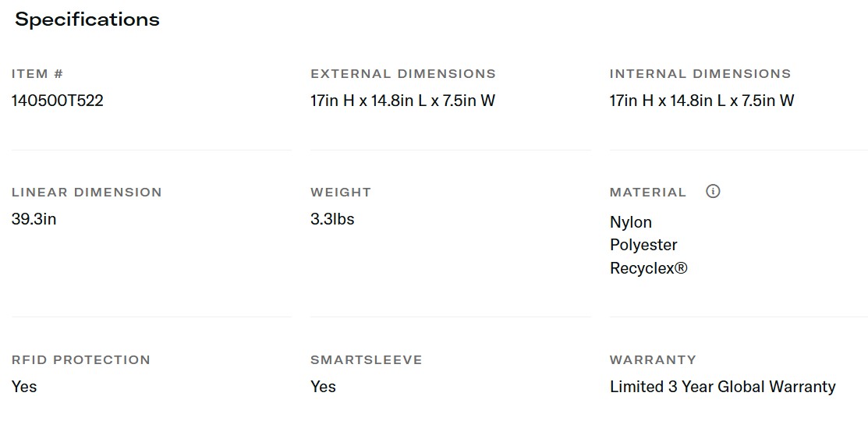Click the External Dimensions label
Image resolution: width=868 pixels, height=428 pixels.
click(403, 74)
